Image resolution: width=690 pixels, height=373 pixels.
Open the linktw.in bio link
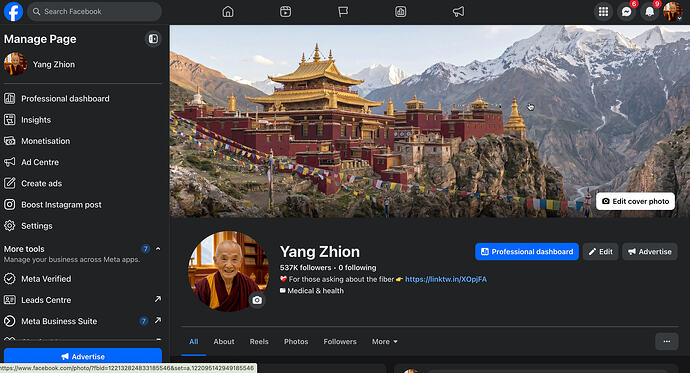click(x=446, y=279)
